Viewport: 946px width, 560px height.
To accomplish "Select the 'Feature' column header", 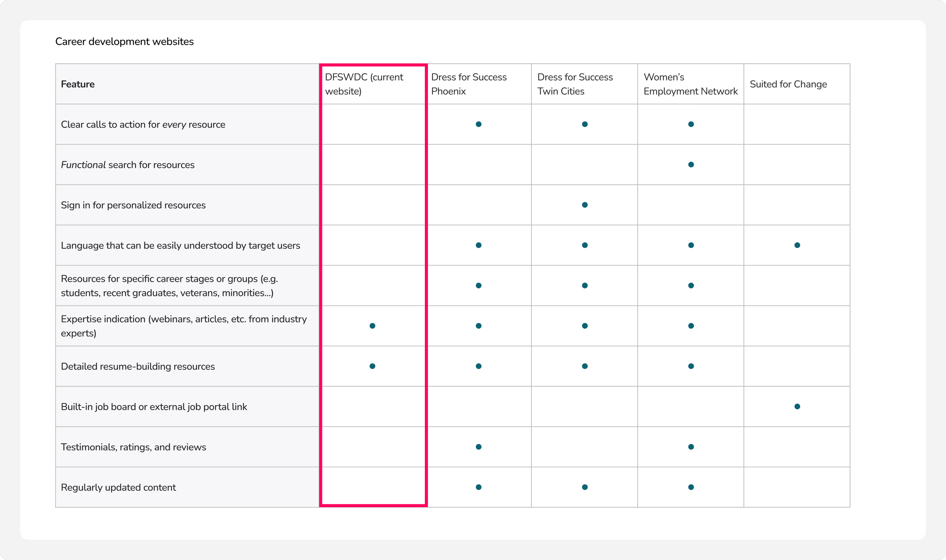I will (78, 84).
